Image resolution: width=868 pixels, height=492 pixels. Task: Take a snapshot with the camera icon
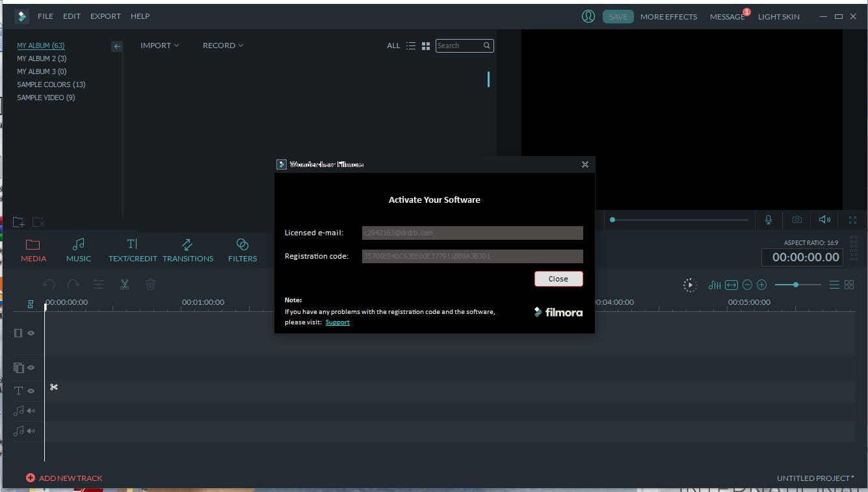click(x=796, y=220)
